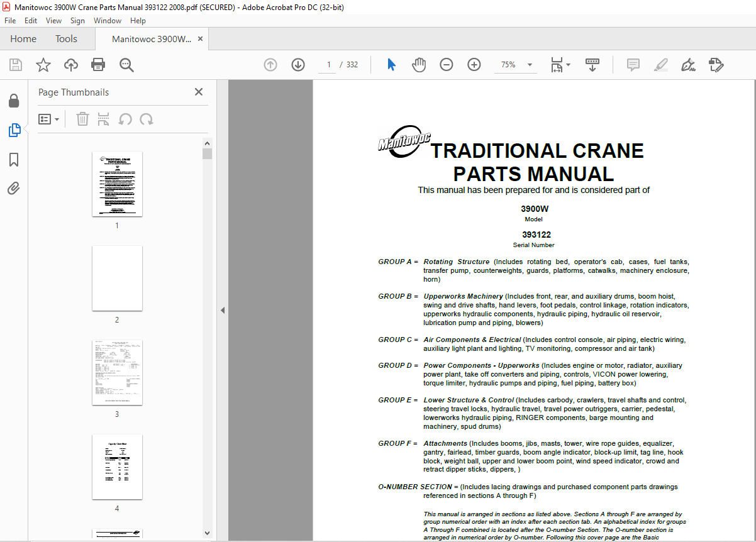Click the '3900W' model text
The height and width of the screenshot is (542, 756).
pos(535,209)
